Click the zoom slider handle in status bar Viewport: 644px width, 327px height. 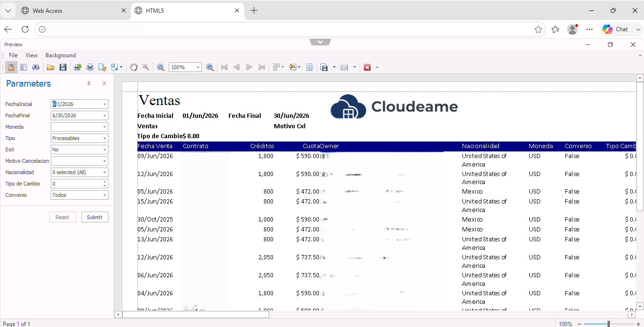point(608,324)
